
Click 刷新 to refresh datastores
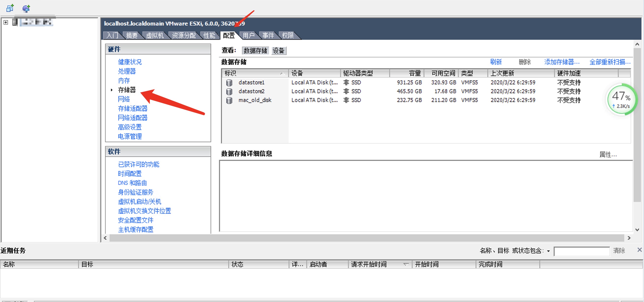point(496,62)
